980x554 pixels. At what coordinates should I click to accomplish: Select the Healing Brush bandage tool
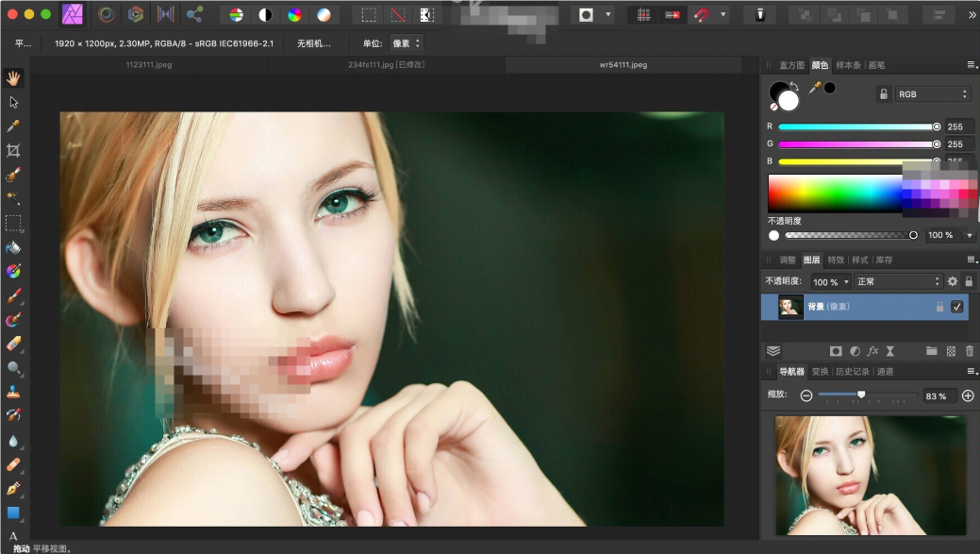pyautogui.click(x=13, y=464)
